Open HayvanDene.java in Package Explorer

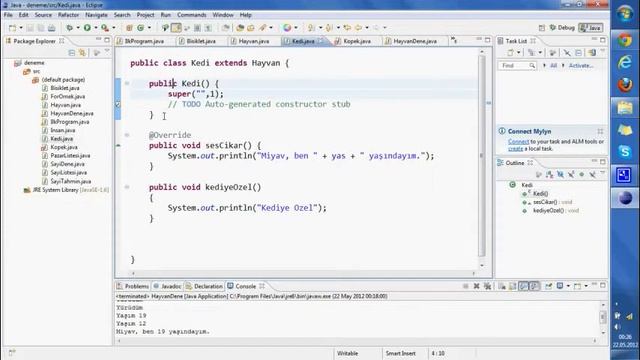71,113
